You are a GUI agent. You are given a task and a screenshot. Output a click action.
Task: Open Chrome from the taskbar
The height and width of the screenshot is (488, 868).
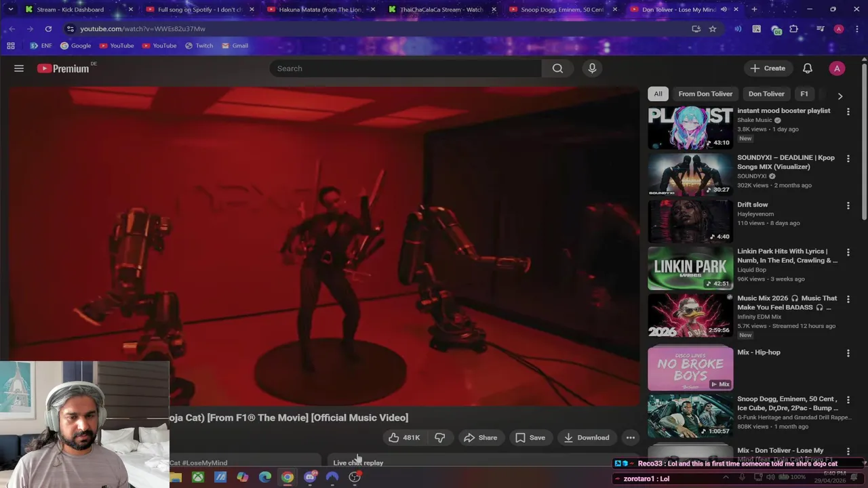click(x=288, y=477)
